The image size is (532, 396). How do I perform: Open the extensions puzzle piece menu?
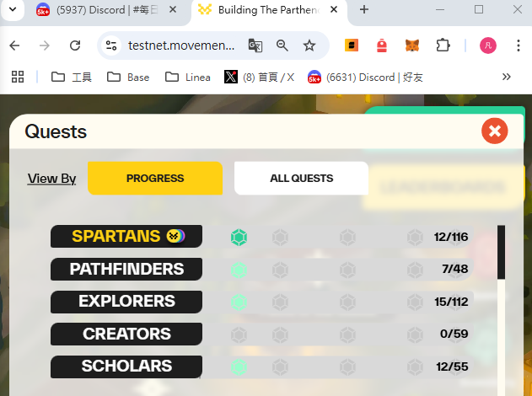[443, 45]
